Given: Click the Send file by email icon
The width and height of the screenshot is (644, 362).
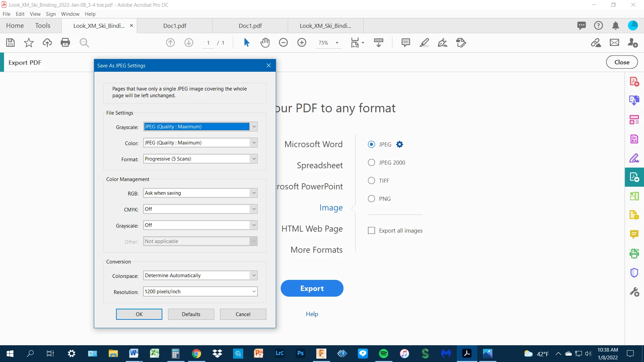Looking at the screenshot, I should pyautogui.click(x=614, y=43).
